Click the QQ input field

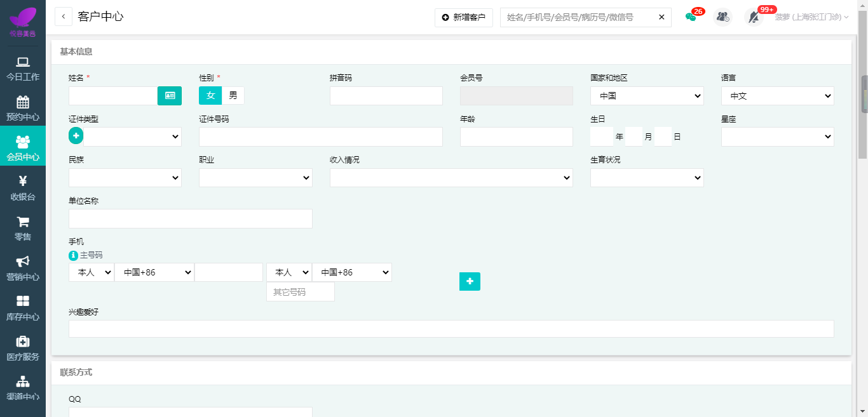(191, 412)
